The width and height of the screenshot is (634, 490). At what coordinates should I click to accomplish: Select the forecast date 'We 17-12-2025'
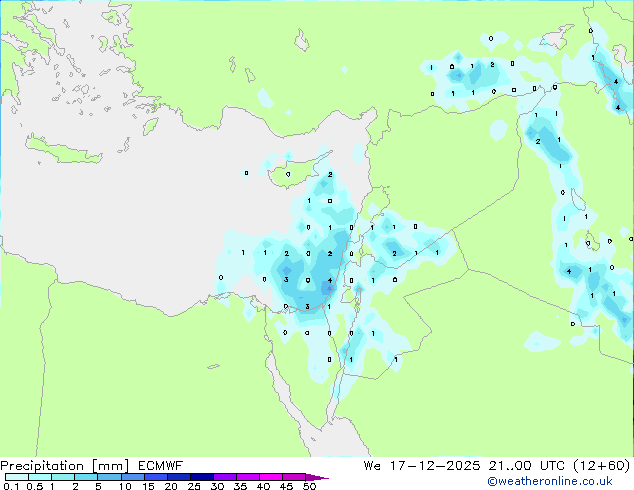422,466
